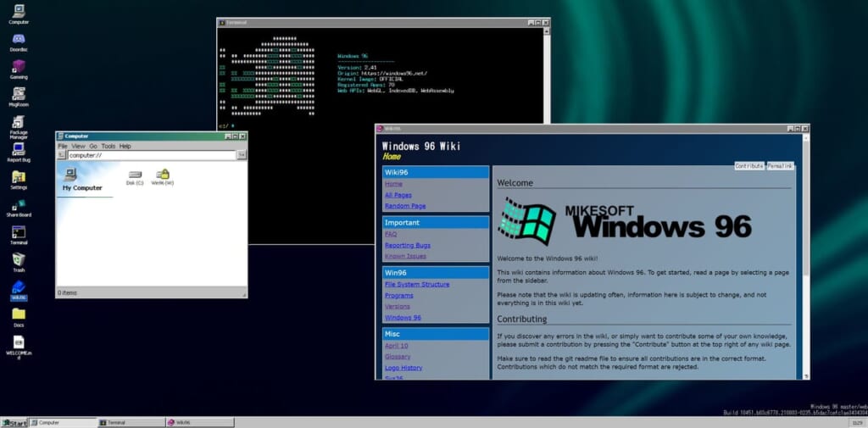Click the 'Contributing' section heading
This screenshot has height=428, width=868.
point(522,320)
